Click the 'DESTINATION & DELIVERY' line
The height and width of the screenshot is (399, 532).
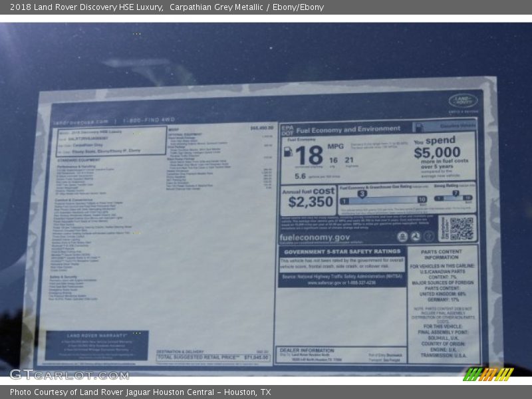point(180,352)
